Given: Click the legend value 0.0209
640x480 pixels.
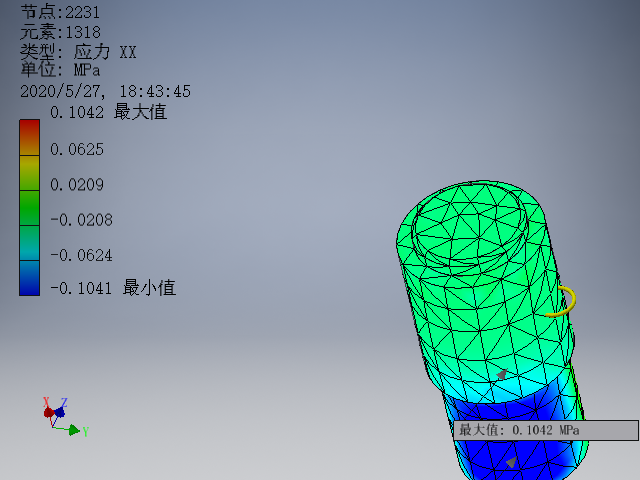Looking at the screenshot, I should click(77, 185).
